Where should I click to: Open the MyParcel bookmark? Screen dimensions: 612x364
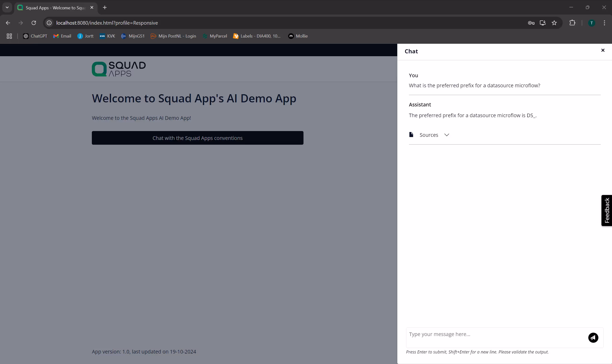coord(215,36)
